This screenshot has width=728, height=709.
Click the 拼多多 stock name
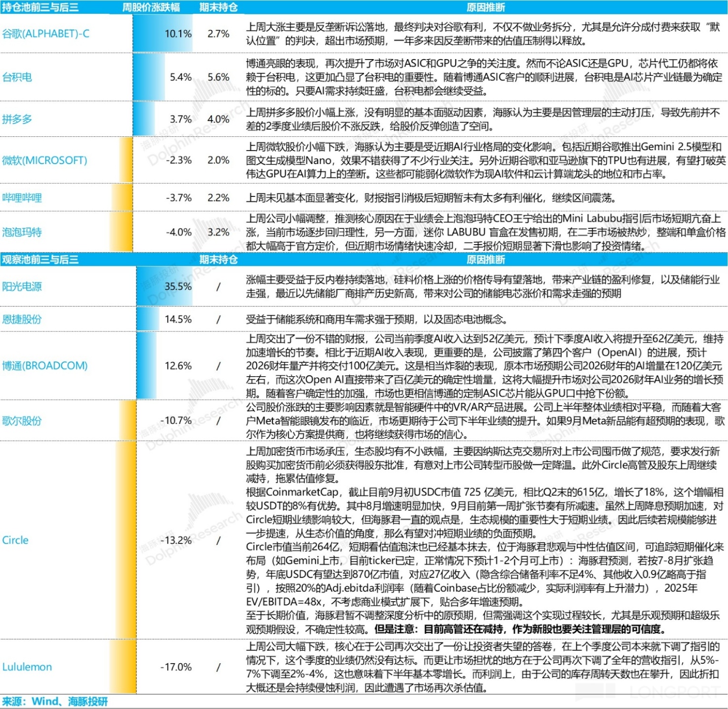pos(17,119)
